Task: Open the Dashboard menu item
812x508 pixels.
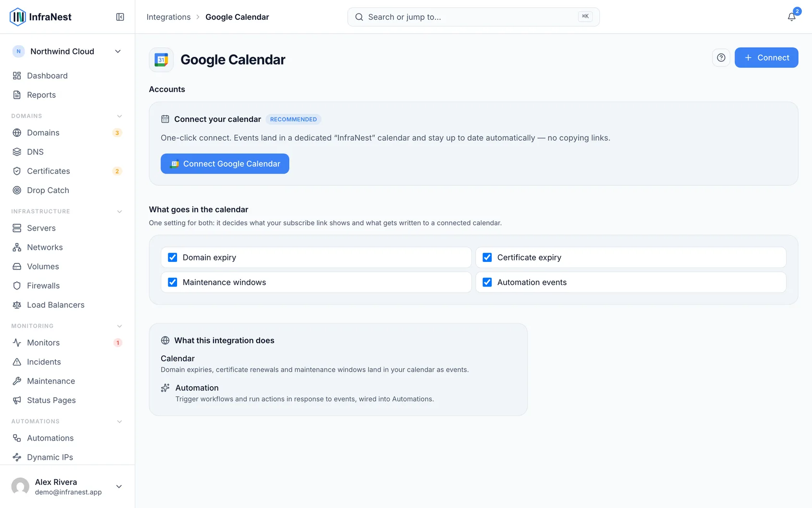Action: click(x=67, y=76)
